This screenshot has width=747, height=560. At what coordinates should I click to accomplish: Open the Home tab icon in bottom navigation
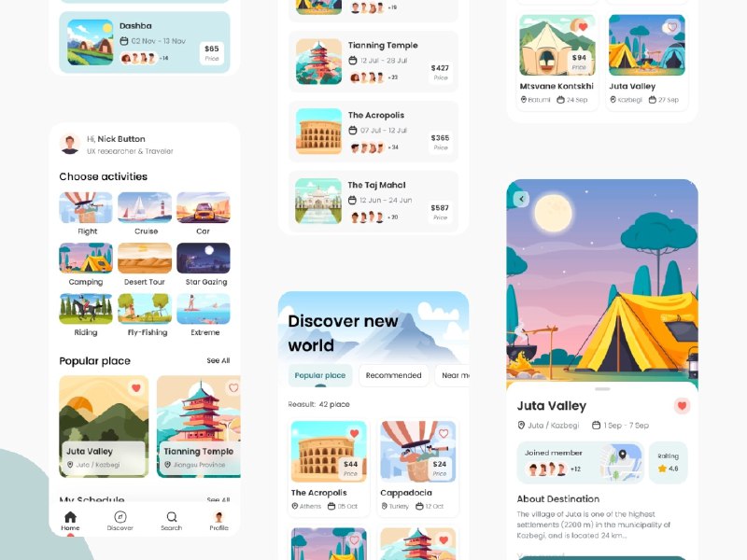(71, 517)
